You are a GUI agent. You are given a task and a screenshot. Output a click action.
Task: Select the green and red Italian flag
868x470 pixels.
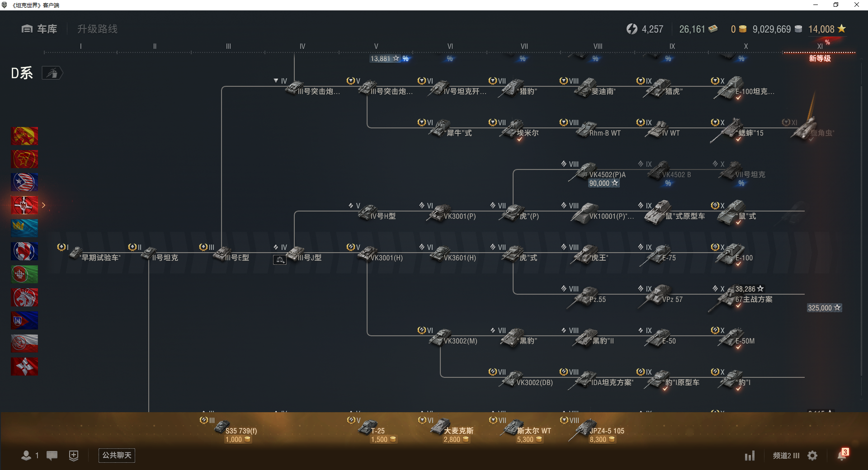(24, 274)
